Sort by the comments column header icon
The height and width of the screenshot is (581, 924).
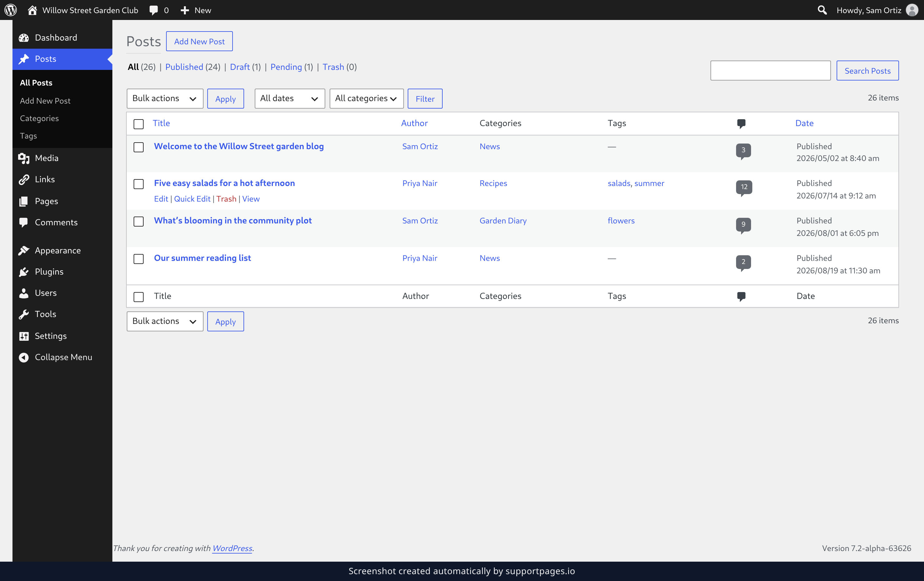(741, 124)
